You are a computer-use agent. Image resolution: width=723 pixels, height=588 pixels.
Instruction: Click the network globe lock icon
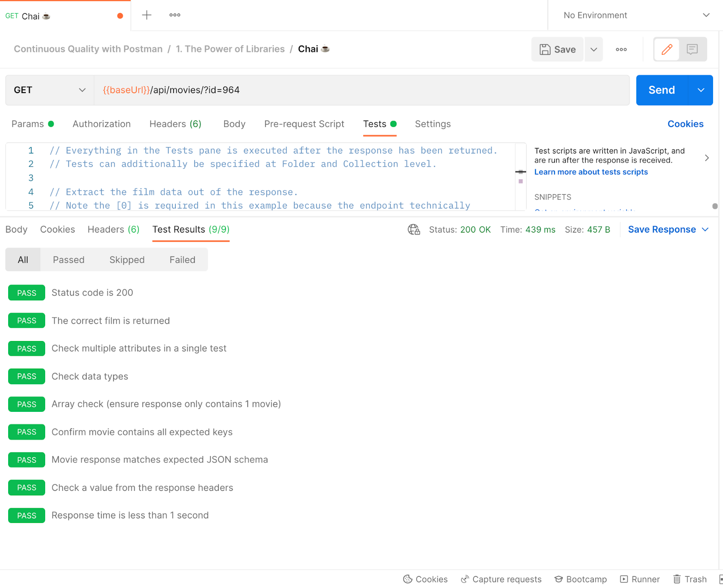pyautogui.click(x=414, y=229)
